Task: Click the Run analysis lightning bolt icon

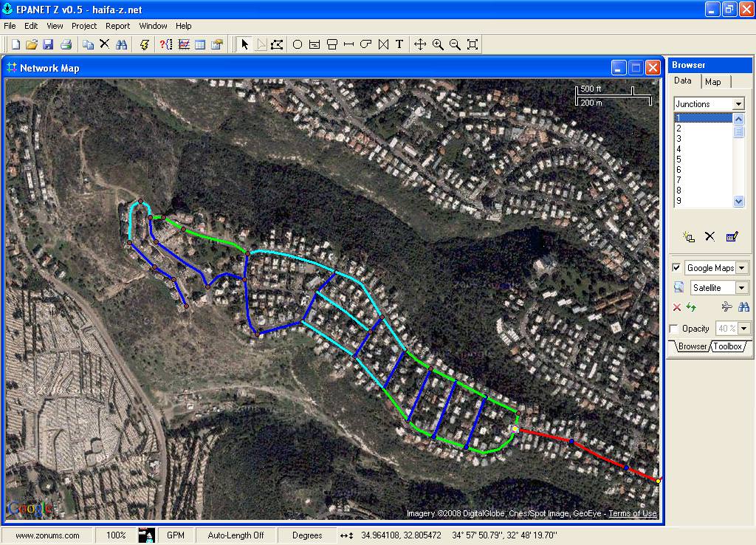Action: point(144,45)
